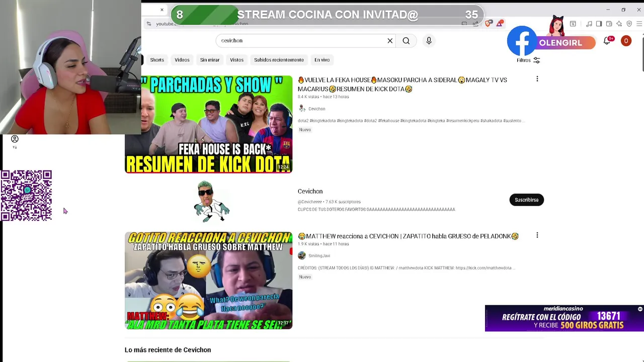Open the Cevichon channel profile picture
The width and height of the screenshot is (644, 362).
[x=211, y=201]
